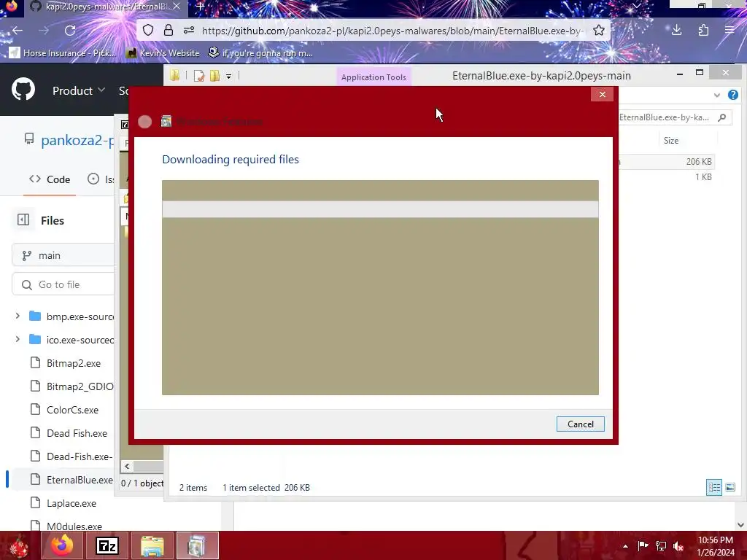Open the pankoza2-pl repository link
Viewport: 747px width, 560px height.
[77, 140]
